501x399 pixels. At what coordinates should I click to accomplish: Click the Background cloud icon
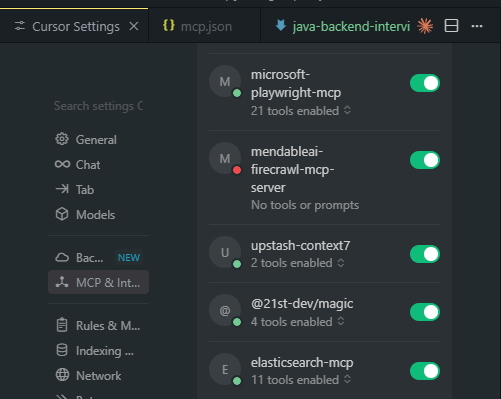tap(62, 257)
